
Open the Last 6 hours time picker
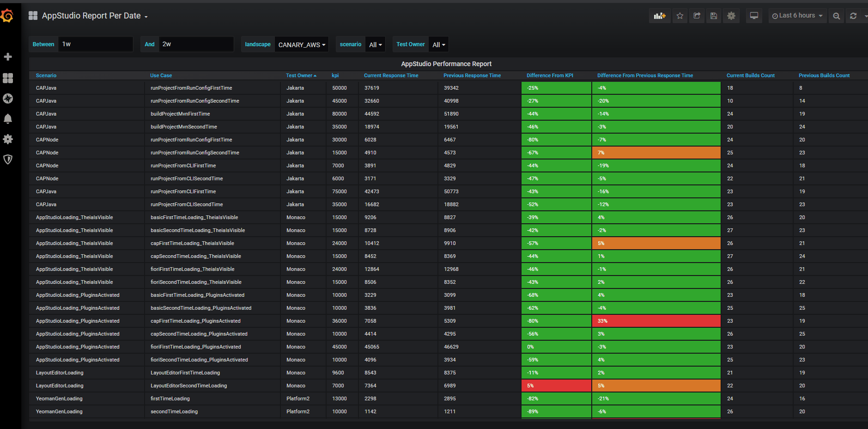point(797,16)
